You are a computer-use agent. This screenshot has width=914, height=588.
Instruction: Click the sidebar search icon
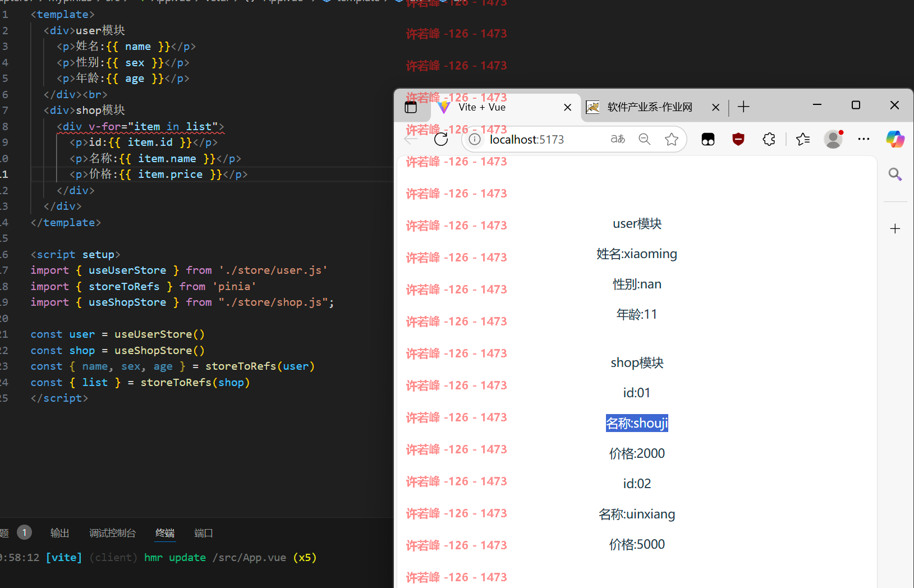(895, 174)
